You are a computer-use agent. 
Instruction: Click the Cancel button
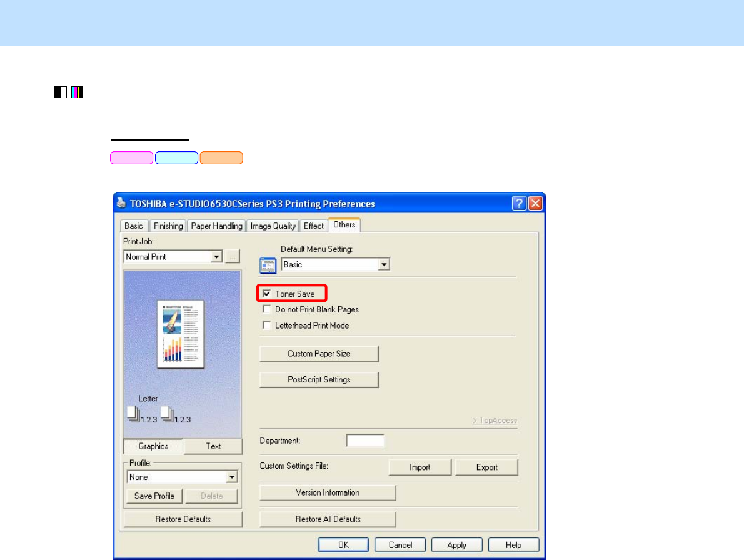[x=400, y=545]
